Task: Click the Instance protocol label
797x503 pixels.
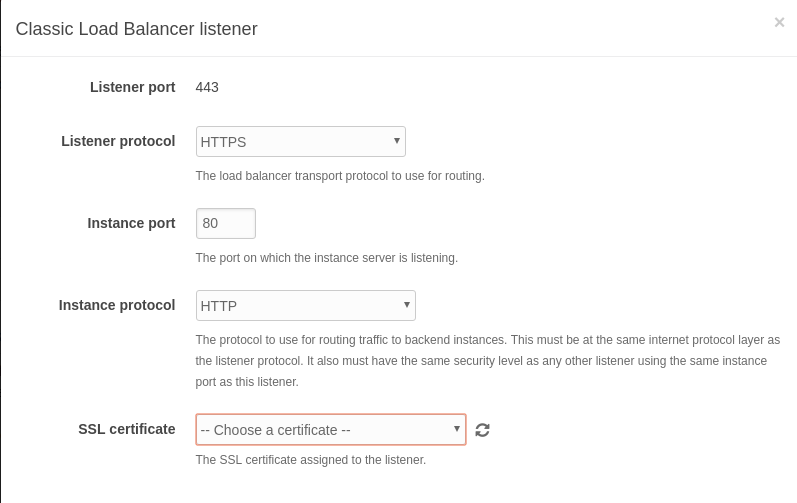Action: pyautogui.click(x=117, y=305)
